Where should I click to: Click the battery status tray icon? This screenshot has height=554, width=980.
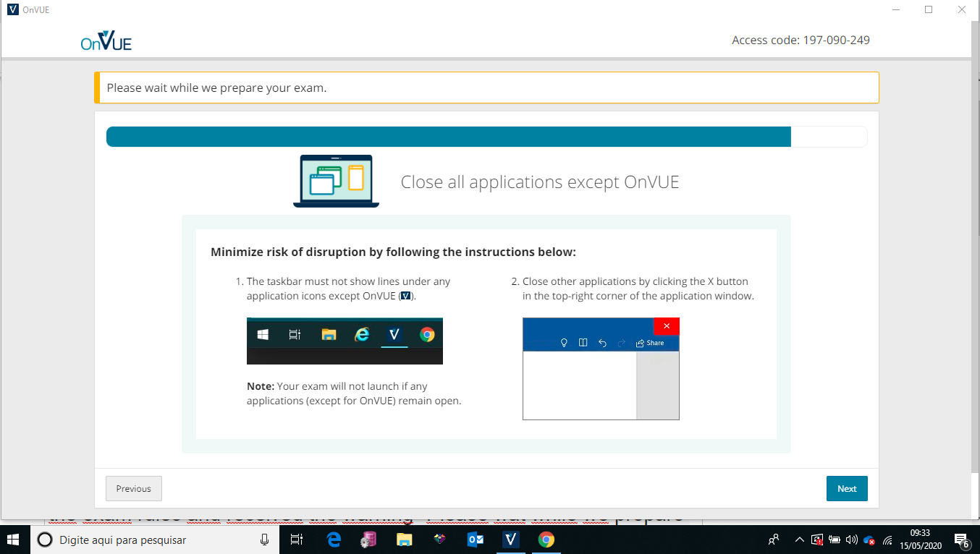835,540
